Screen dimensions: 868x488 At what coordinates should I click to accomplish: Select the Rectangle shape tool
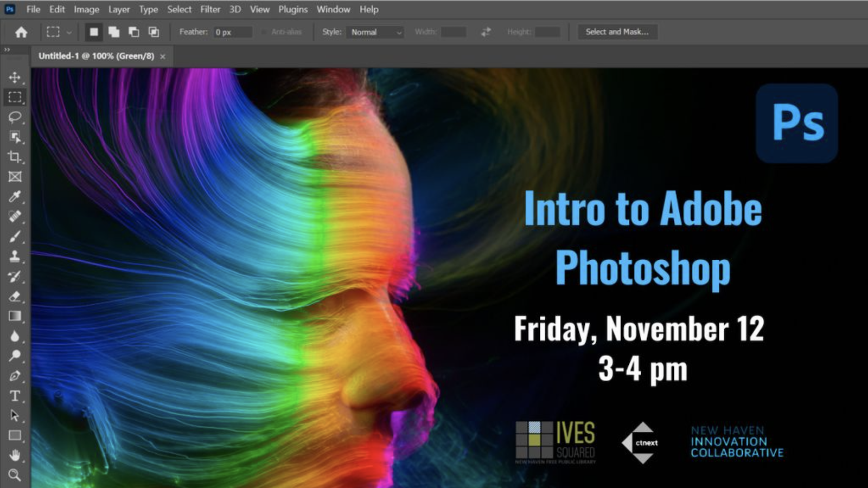tap(15, 435)
